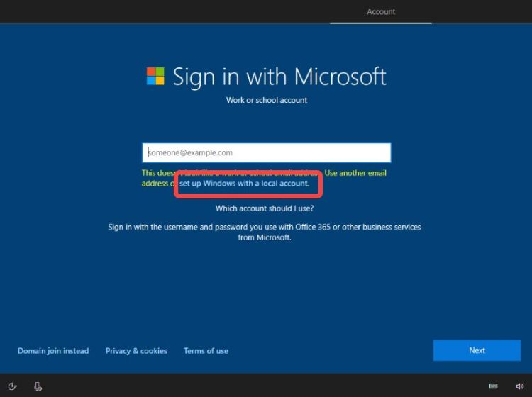The width and height of the screenshot is (532, 397).
Task: Focus the someone@example.com email field
Action: click(266, 152)
